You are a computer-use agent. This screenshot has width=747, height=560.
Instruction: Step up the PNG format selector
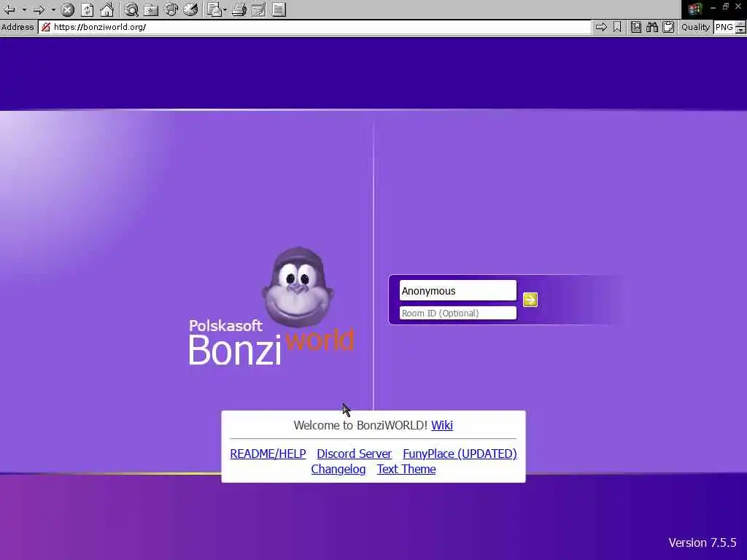coord(740,24)
